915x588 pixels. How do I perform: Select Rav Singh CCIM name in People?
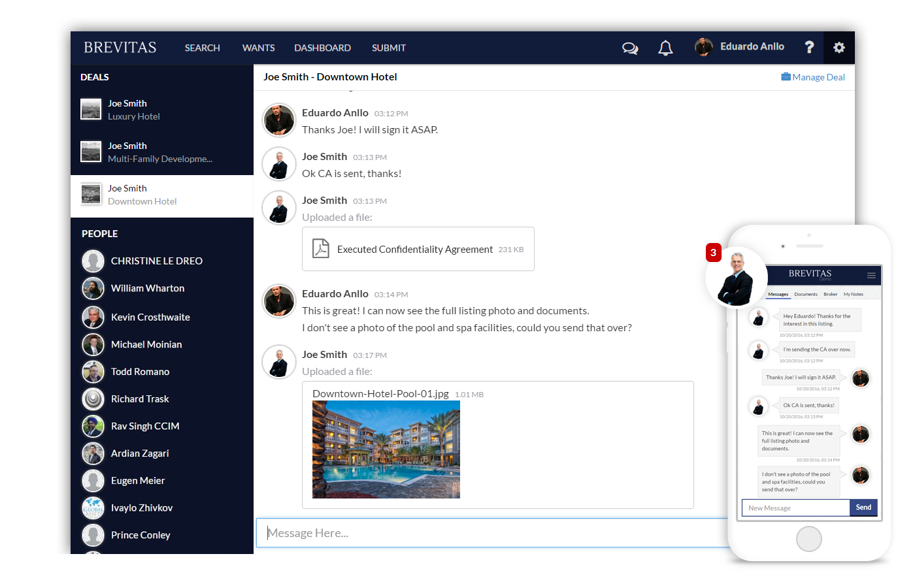coord(145,426)
